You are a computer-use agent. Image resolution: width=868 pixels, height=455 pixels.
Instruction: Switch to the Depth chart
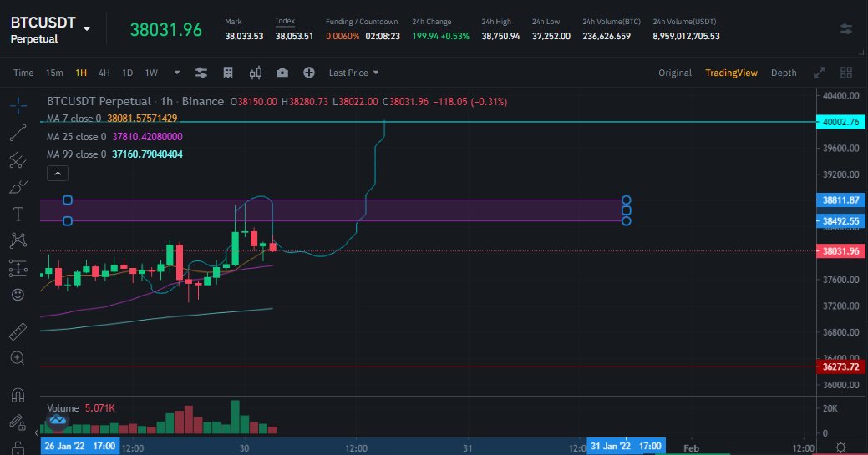(784, 73)
